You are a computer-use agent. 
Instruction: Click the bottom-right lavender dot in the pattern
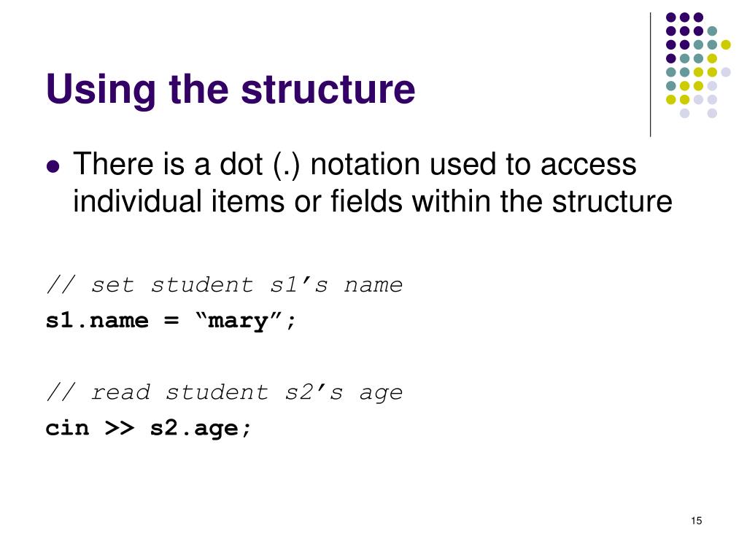click(x=712, y=113)
